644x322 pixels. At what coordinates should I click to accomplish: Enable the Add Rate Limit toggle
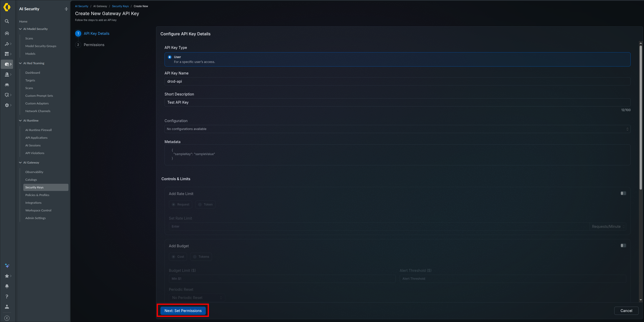pos(623,193)
